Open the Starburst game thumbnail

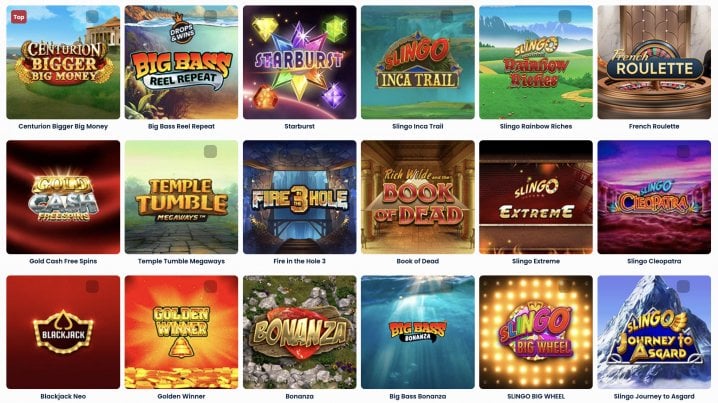point(299,62)
